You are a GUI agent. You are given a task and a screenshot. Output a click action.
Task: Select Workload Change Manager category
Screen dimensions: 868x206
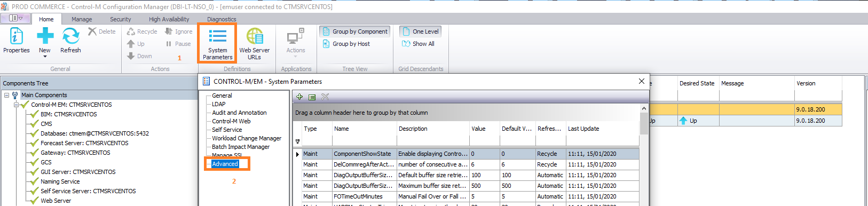coord(247,138)
